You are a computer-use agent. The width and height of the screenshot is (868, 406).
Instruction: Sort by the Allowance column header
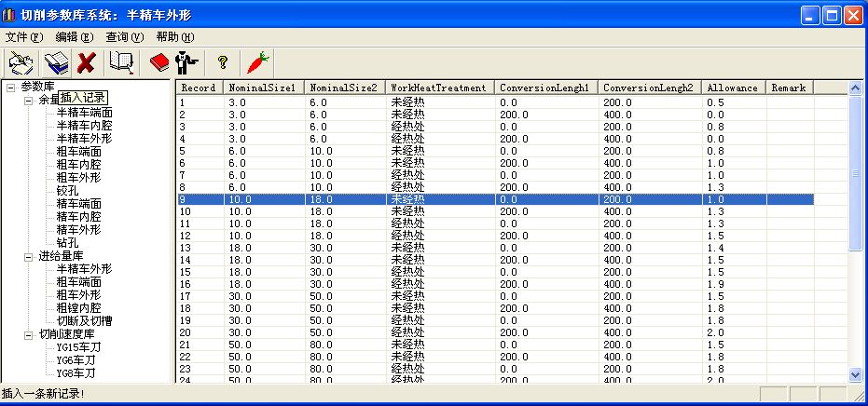pyautogui.click(x=732, y=88)
